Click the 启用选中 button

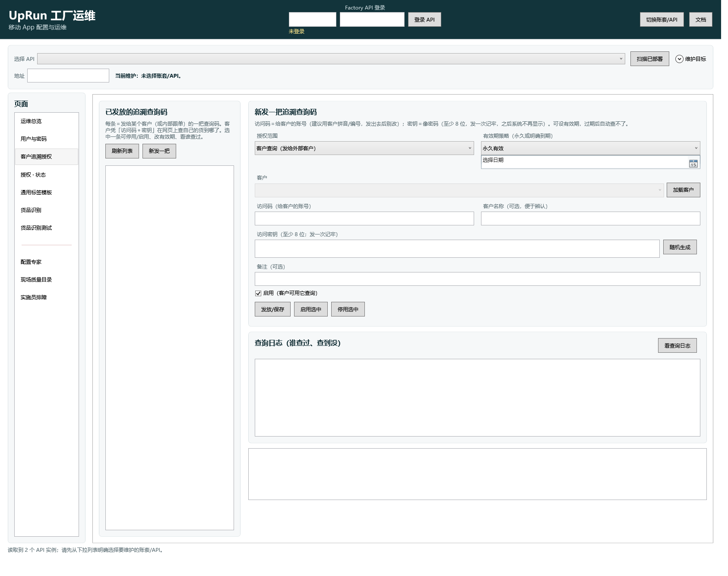[311, 309]
